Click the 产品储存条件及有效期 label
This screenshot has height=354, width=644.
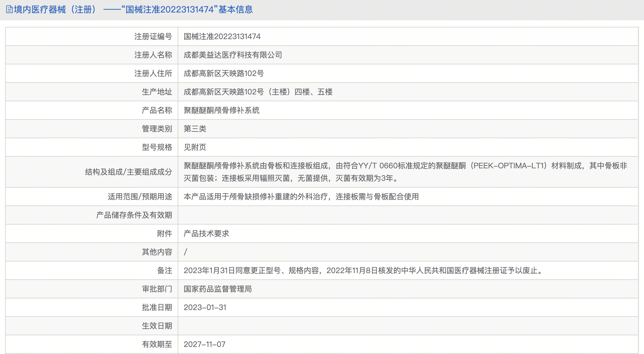click(134, 215)
